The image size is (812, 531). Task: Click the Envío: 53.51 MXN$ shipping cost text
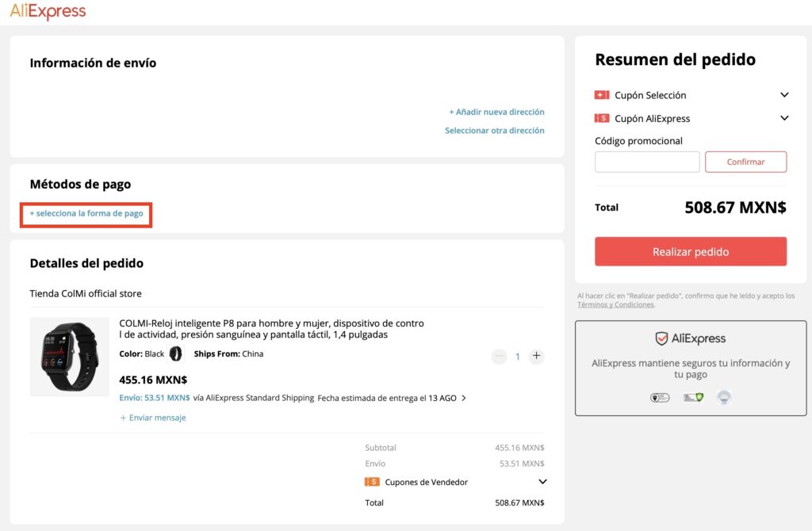point(155,398)
